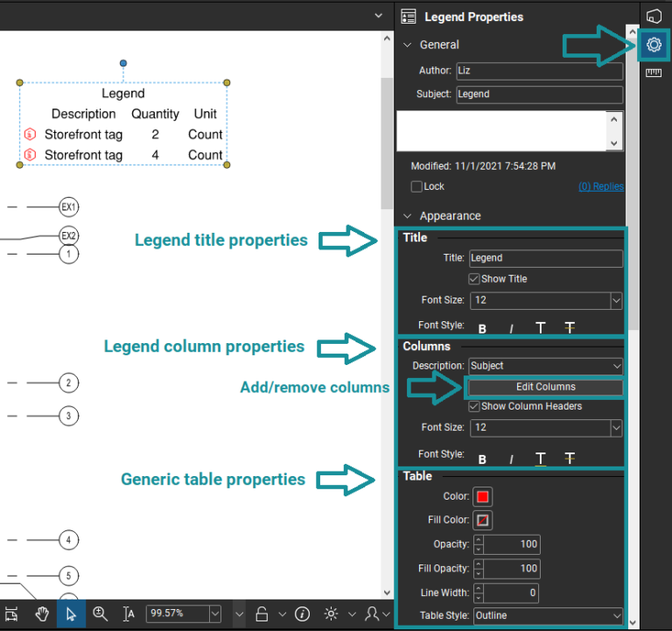This screenshot has height=631, width=672.
Task: Collapse the General section
Action: click(407, 45)
